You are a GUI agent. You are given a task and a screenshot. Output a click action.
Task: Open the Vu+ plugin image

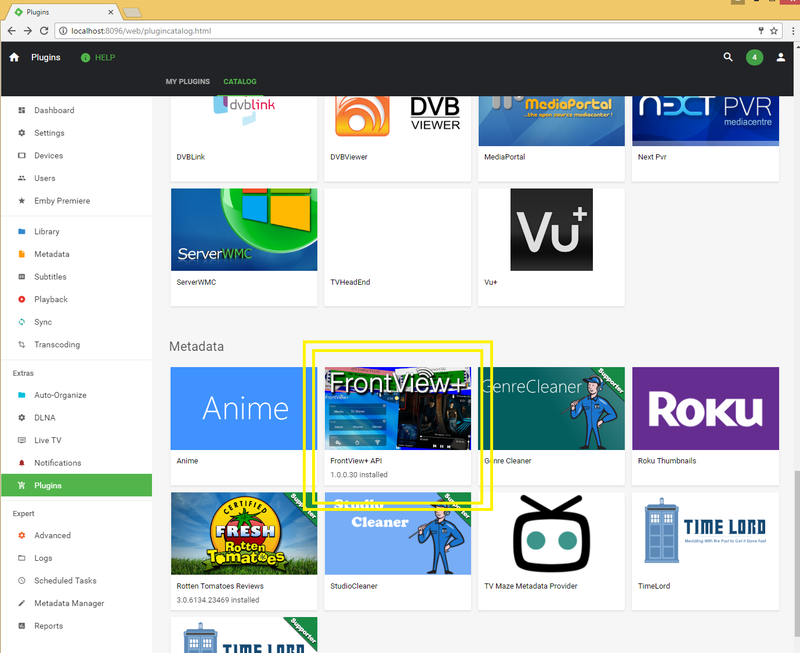(552, 230)
